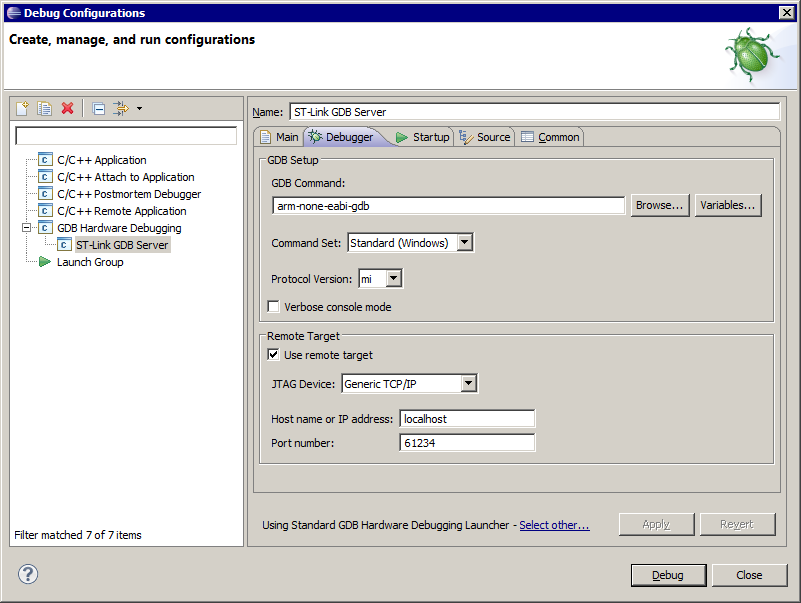Switch to the Debugger tab
Image resolution: width=801 pixels, height=603 pixels.
pyautogui.click(x=342, y=137)
